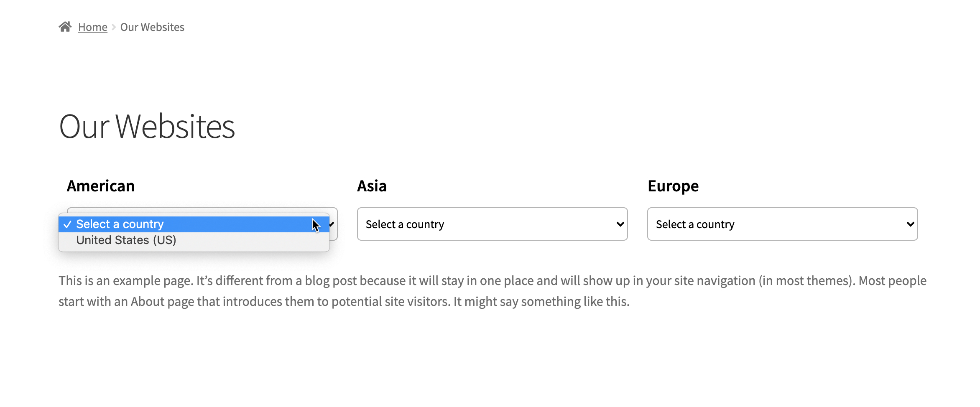Click the Asia section heading

click(371, 186)
